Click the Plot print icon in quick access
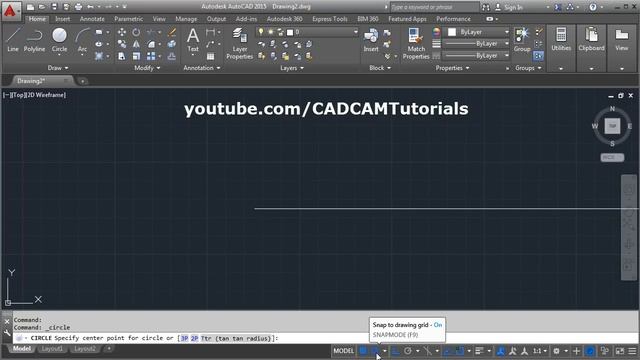Image resolution: width=640 pixels, height=360 pixels. [78, 7]
